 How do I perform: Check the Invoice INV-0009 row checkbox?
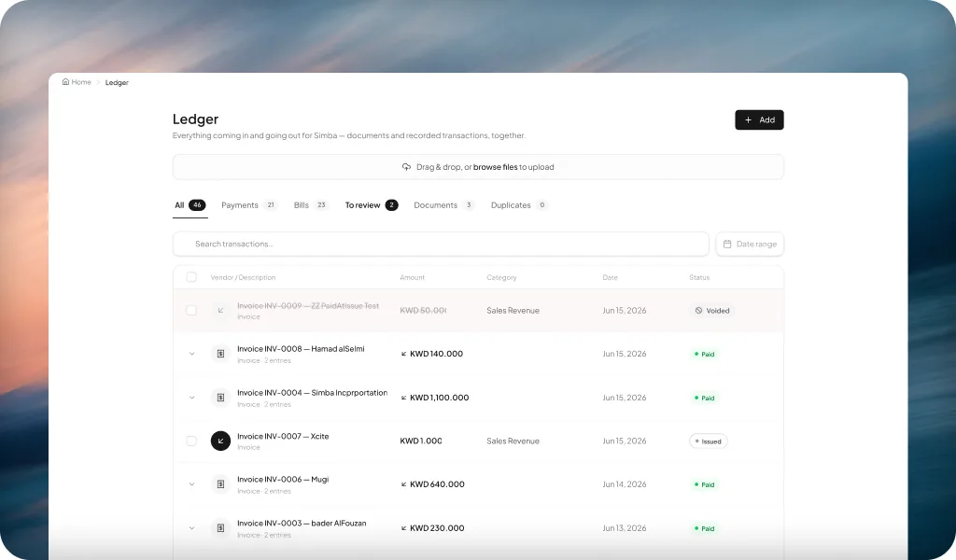tap(191, 310)
